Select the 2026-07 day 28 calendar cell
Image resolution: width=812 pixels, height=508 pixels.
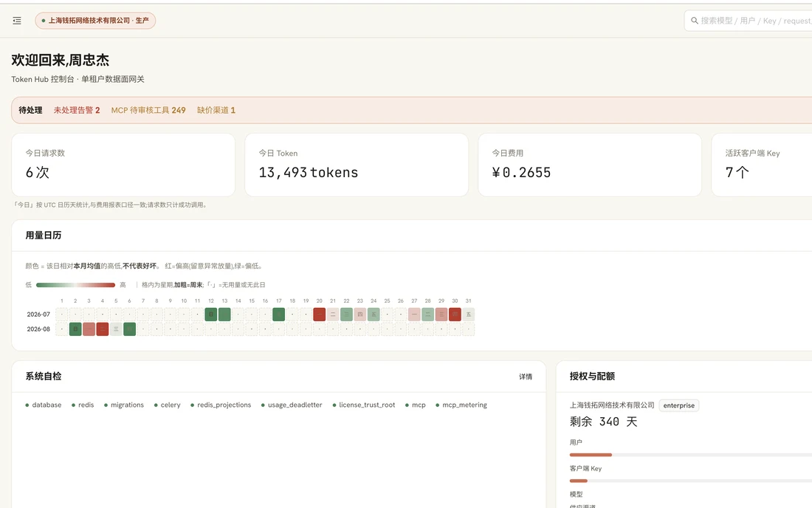point(427,315)
